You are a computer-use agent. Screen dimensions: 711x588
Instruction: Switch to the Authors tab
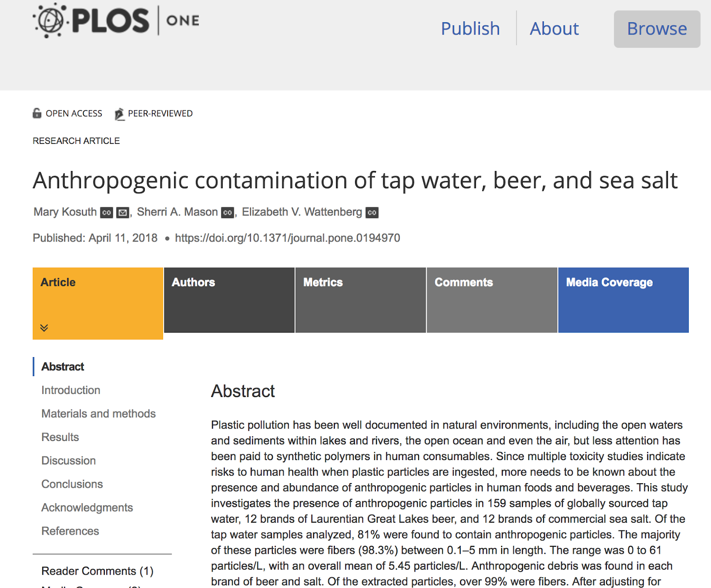click(229, 300)
